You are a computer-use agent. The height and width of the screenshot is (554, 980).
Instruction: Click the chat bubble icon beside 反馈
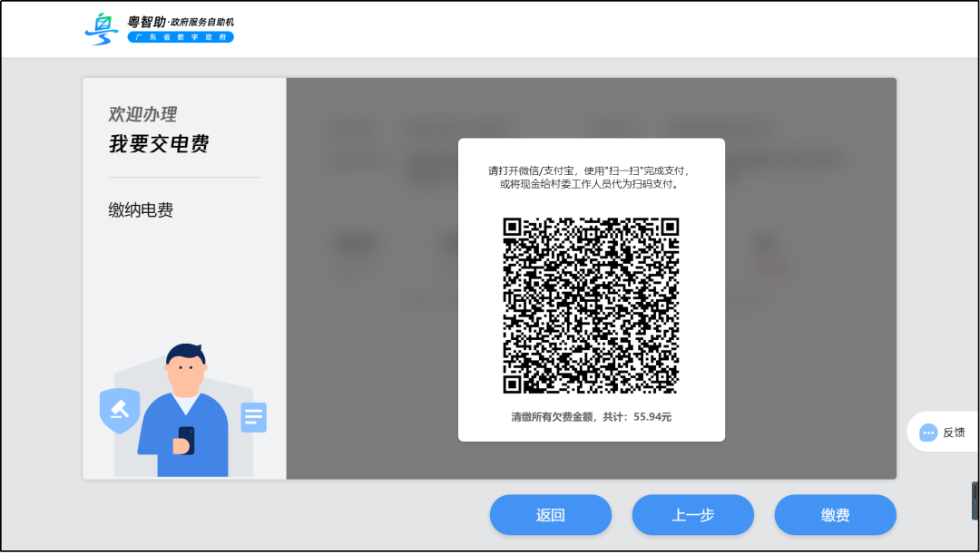pyautogui.click(x=927, y=432)
